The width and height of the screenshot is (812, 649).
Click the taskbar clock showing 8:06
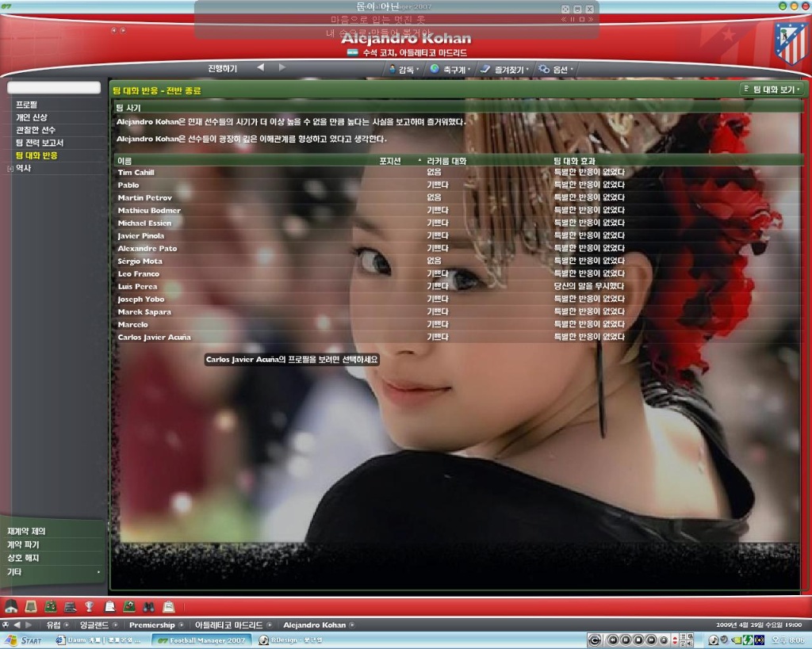(789, 640)
